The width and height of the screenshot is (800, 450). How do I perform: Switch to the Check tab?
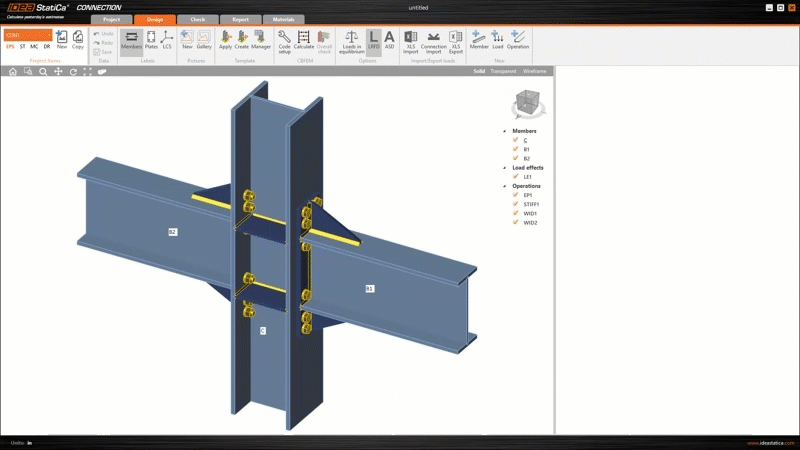(x=197, y=19)
